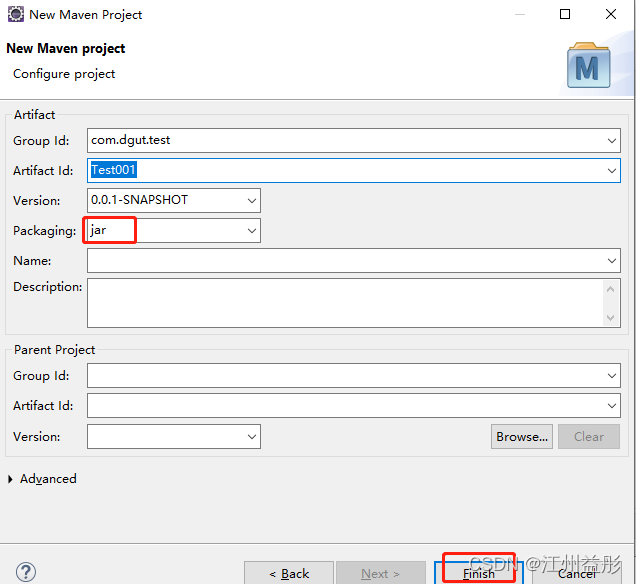This screenshot has height=584, width=636.
Task: Open the Name field dropdown arrow
Action: 612,261
